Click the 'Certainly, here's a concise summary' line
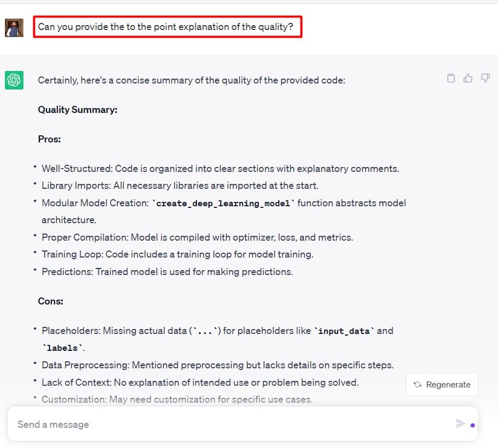This screenshot has width=498, height=448. coord(191,80)
